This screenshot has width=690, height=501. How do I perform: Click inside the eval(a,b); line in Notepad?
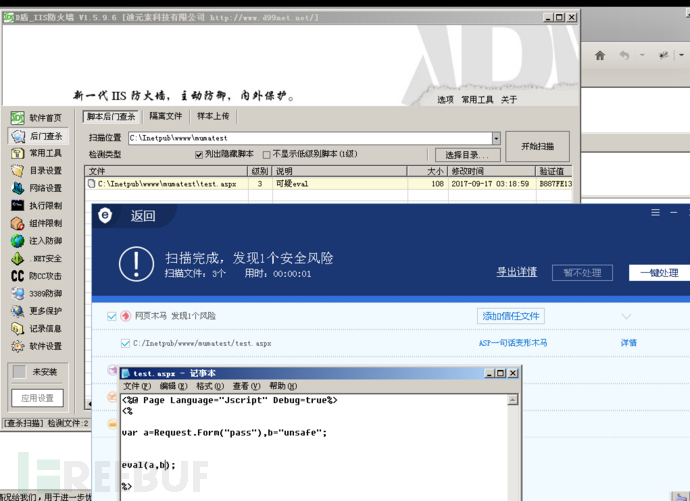pos(148,465)
